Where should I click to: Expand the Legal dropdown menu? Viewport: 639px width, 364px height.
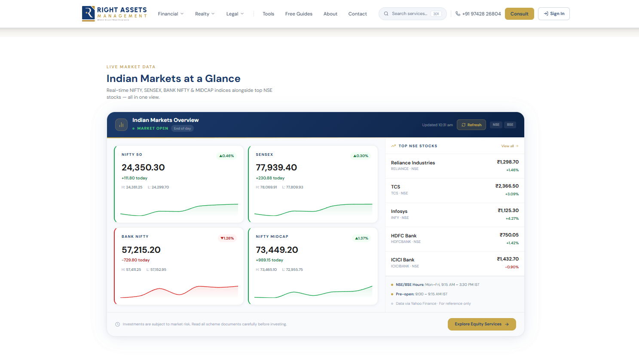(x=235, y=14)
